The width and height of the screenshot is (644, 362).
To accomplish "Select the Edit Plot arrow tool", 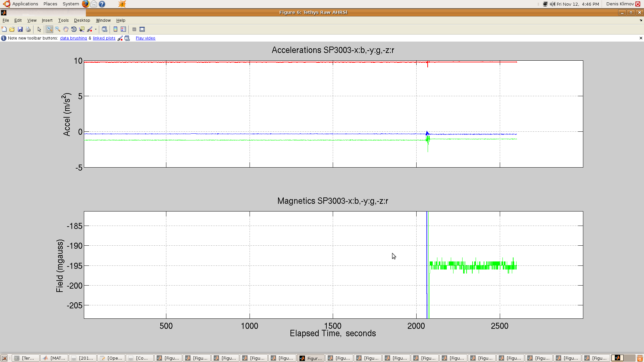I will coord(39,29).
